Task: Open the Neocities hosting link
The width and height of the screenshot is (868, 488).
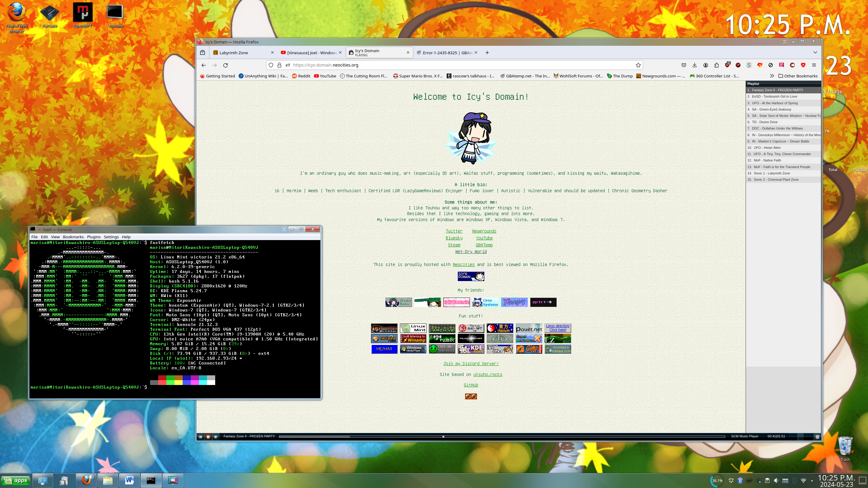Action: coord(463,264)
